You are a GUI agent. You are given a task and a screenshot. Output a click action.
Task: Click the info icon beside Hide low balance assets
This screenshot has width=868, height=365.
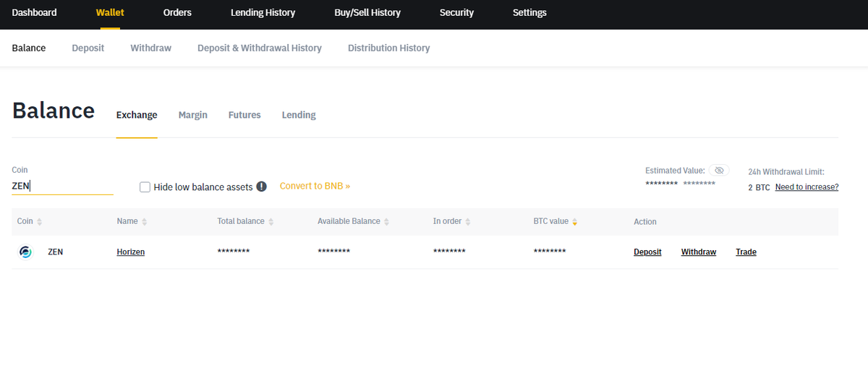(x=262, y=186)
